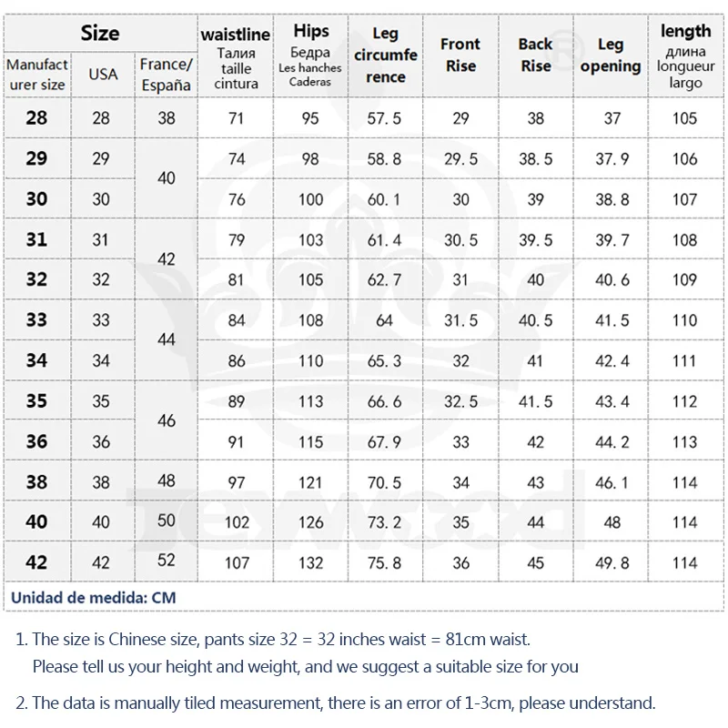This screenshot has width=728, height=728.
Task: Click the Front Rise header
Action: coord(460,55)
